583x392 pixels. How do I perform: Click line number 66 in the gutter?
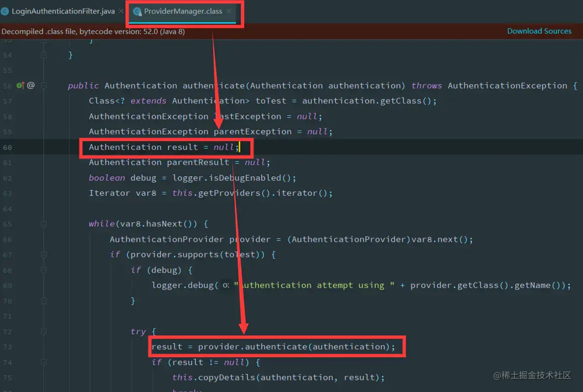click(x=7, y=239)
